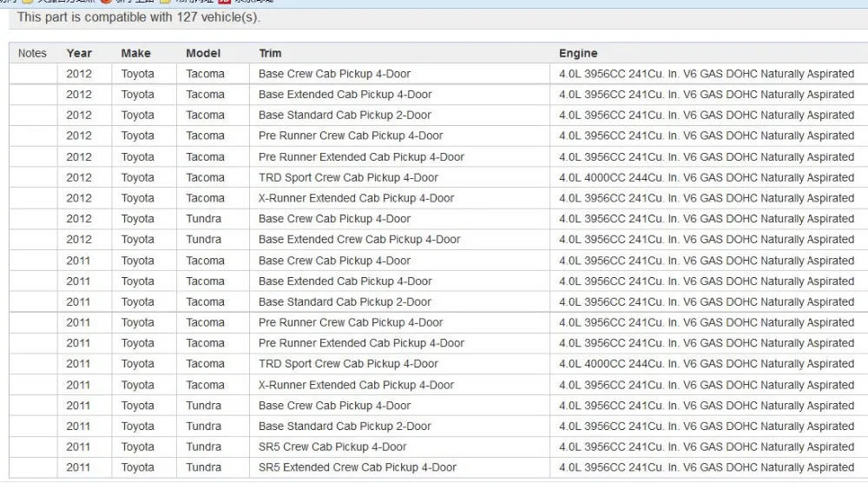This screenshot has height=483, width=868.
Task: Click year 2012 in the X-Runner Extended Cab row
Action: point(79,198)
